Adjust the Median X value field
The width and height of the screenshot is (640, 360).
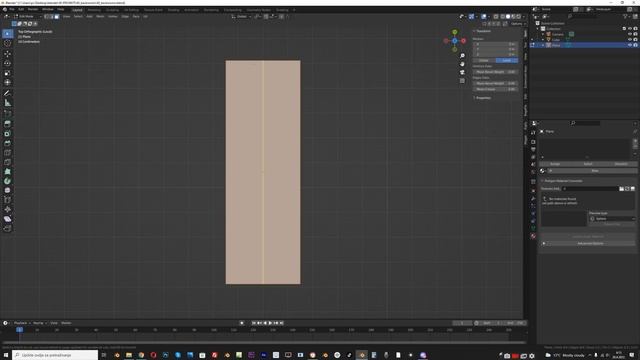coord(496,44)
